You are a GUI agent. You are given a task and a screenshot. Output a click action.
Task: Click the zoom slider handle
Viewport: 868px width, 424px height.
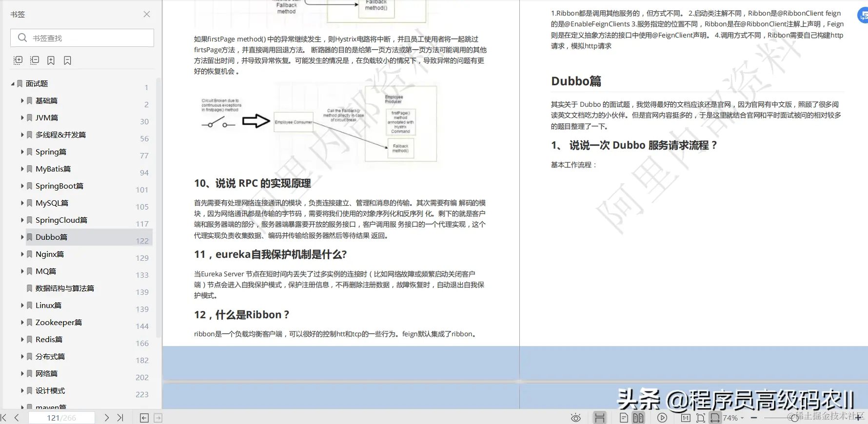[x=794, y=418]
